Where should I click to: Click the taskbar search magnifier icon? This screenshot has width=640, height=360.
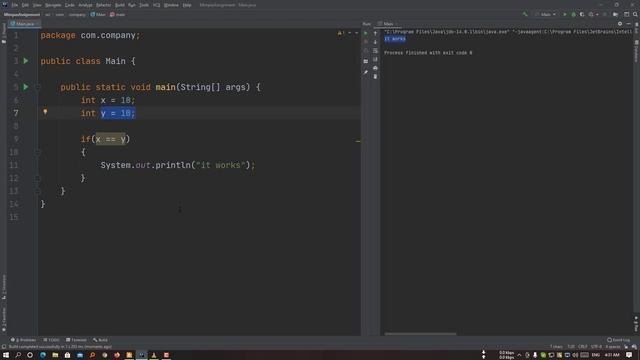[18, 355]
